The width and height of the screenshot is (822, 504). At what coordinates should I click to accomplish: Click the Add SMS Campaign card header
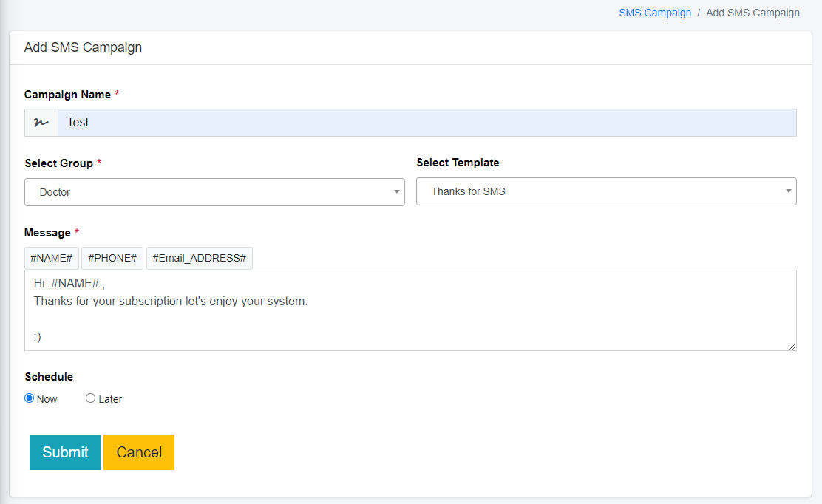click(83, 47)
